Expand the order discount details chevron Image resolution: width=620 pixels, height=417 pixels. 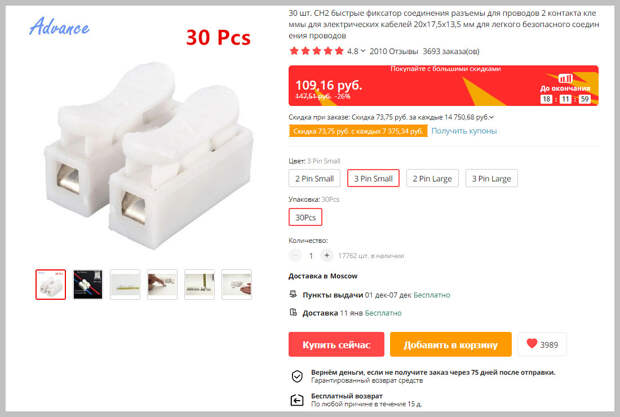pyautogui.click(x=491, y=117)
